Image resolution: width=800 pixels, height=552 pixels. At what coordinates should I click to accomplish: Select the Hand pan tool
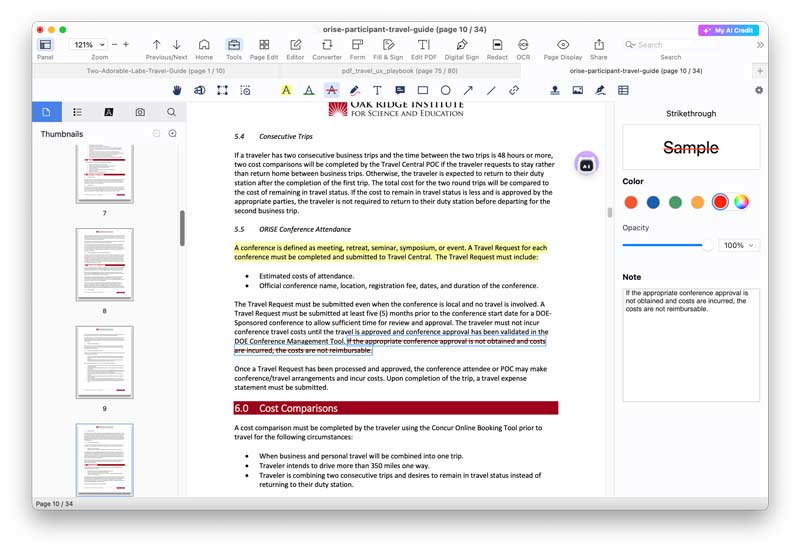pyautogui.click(x=177, y=91)
